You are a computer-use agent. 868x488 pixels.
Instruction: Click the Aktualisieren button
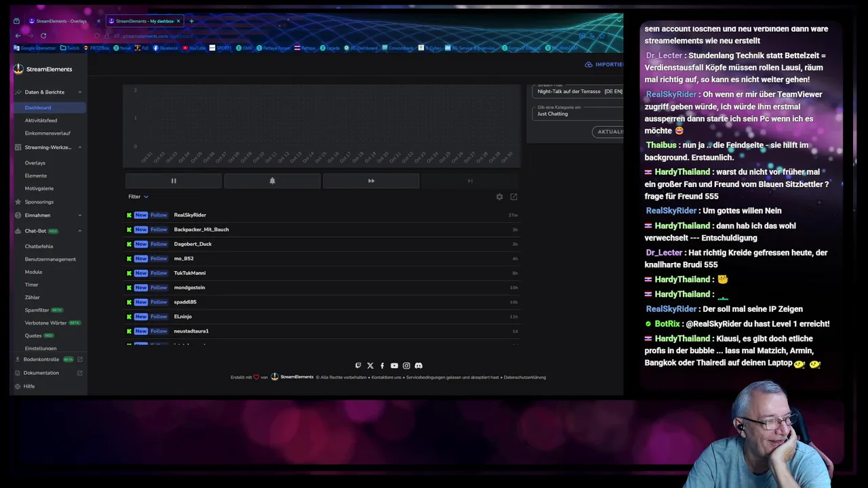point(608,131)
